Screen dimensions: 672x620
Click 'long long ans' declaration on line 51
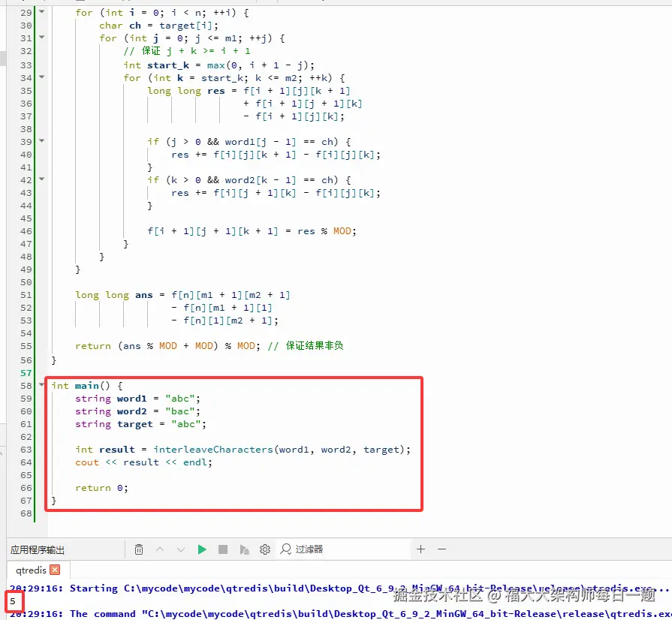point(114,295)
